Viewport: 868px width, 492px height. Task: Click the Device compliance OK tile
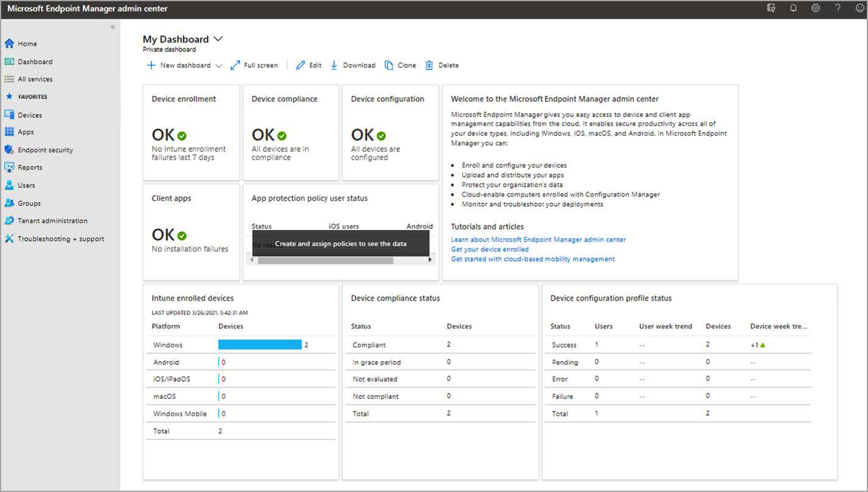pyautogui.click(x=291, y=132)
